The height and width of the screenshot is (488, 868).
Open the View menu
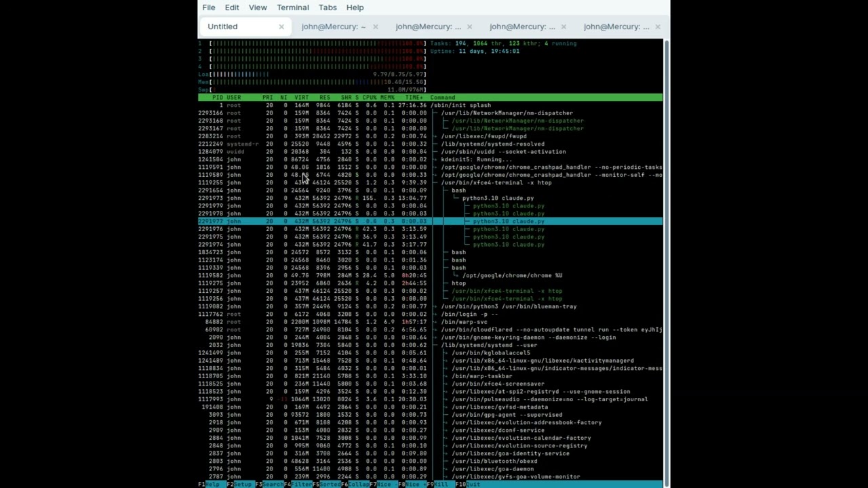tap(258, 7)
